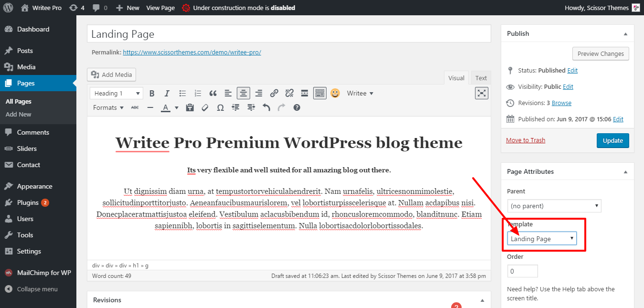The width and height of the screenshot is (644, 308).
Task: Clear formatting with the eraser
Action: (x=205, y=107)
